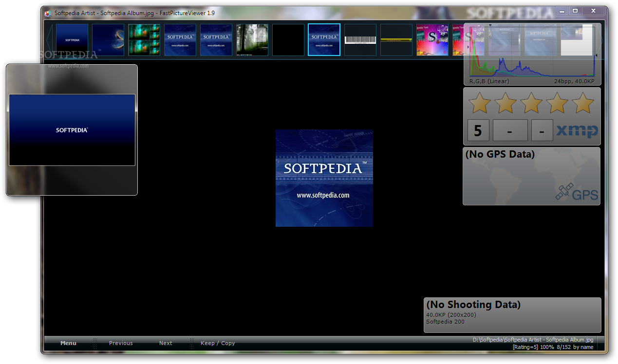
Task: Click the 100% zoom status entry
Action: click(x=547, y=347)
